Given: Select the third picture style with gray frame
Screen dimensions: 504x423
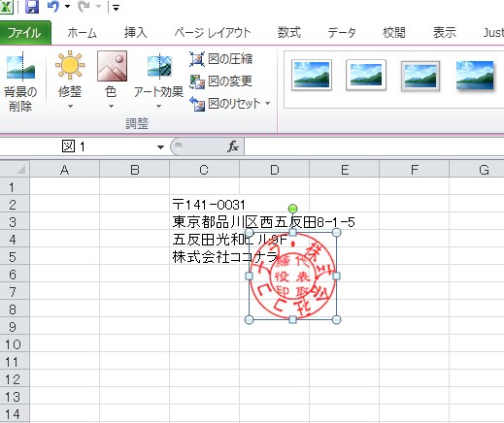Looking at the screenshot, I should click(420, 76).
